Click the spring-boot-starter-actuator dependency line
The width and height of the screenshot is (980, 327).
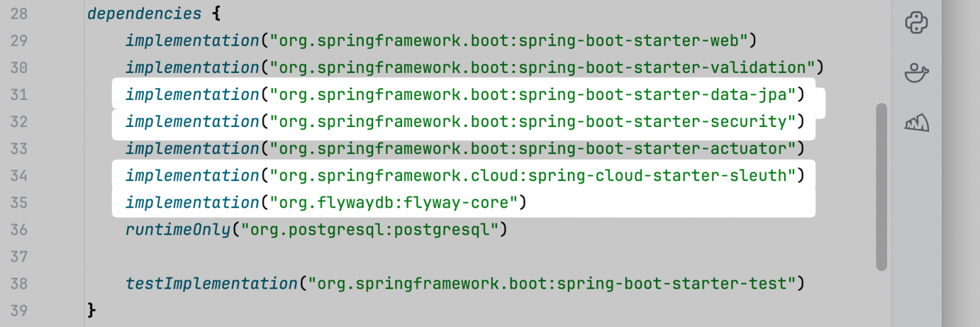[x=465, y=148]
